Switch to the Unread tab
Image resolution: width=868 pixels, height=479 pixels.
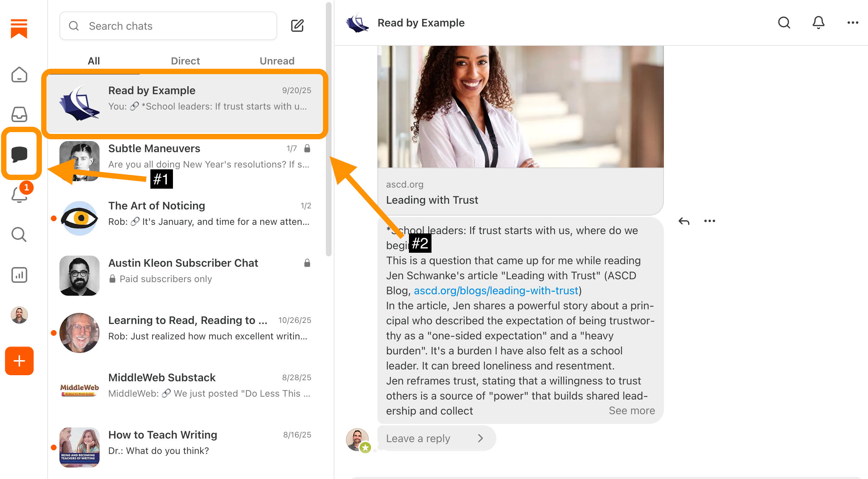(277, 61)
